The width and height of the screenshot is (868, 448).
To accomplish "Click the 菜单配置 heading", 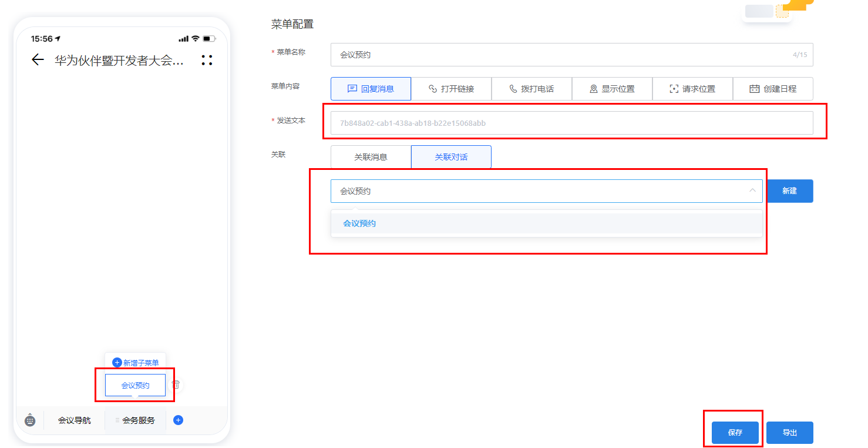I will 292,24.
